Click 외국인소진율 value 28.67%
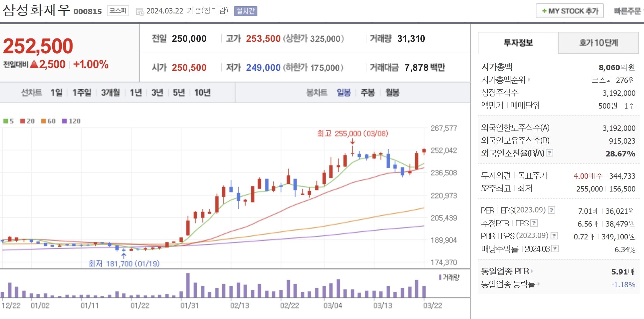The height and width of the screenshot is (319, 644). [x=620, y=154]
